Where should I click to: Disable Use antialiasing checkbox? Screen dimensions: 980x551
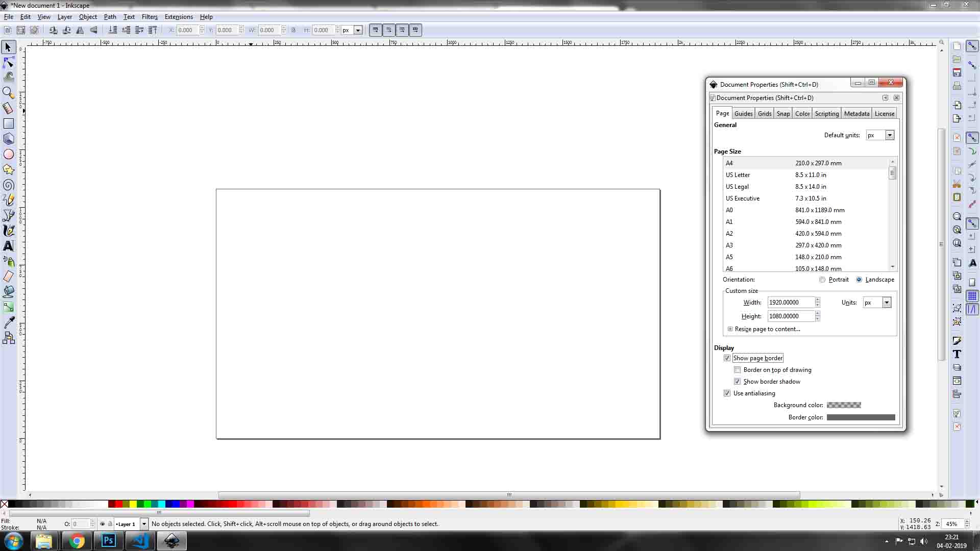[727, 393]
